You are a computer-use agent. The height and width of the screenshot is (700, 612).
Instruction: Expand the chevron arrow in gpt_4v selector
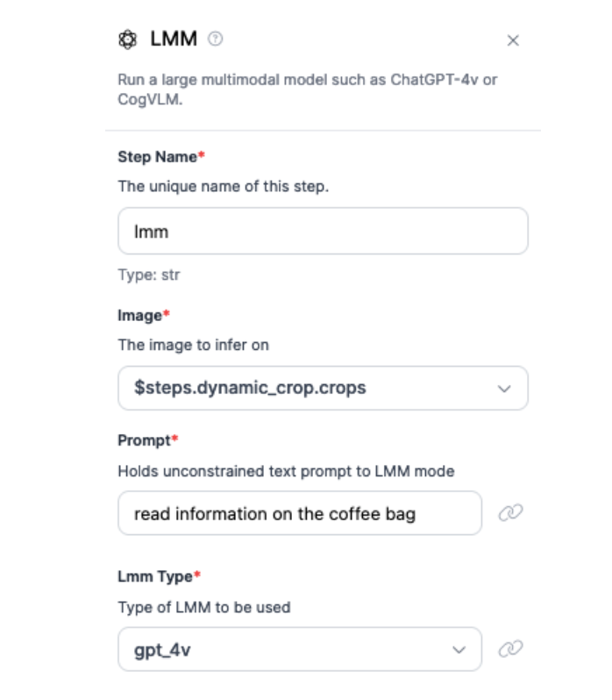pyautogui.click(x=458, y=650)
